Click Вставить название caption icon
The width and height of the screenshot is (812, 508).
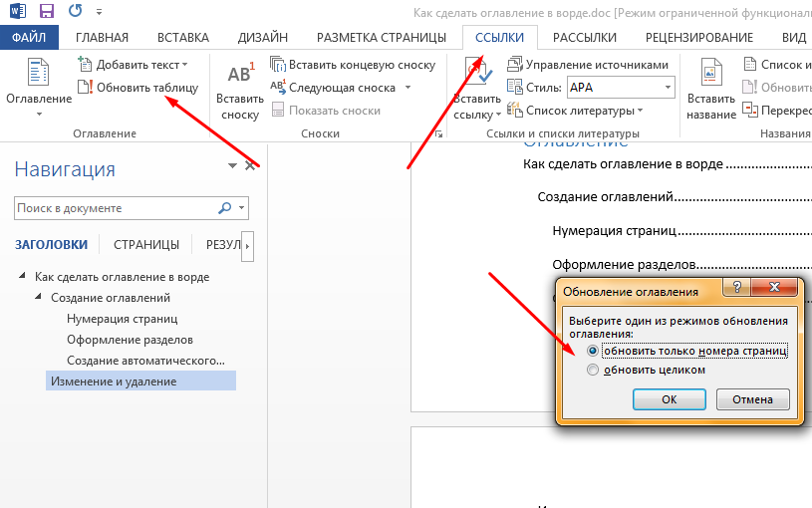[711, 89]
